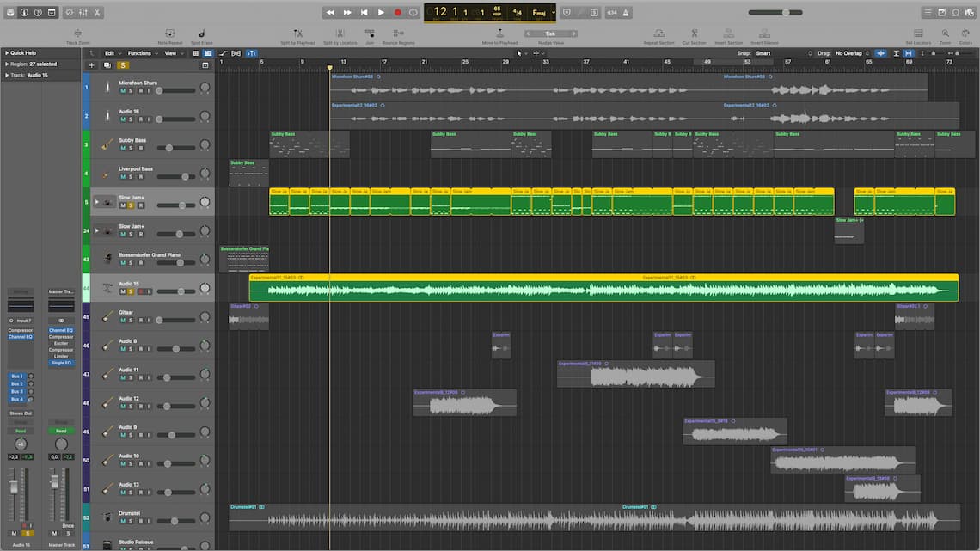Duplicate track icon in track header

click(107, 65)
